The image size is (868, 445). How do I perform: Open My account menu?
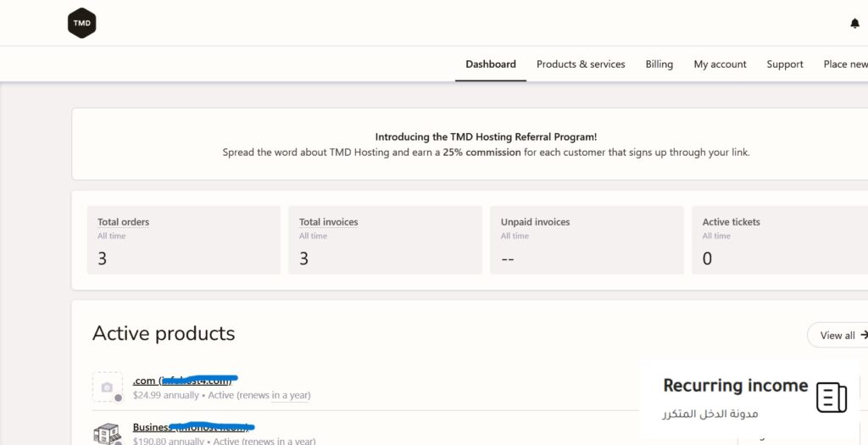point(721,64)
